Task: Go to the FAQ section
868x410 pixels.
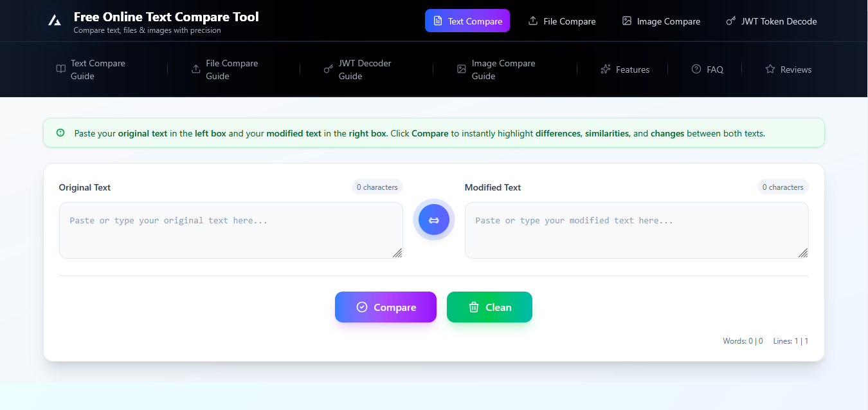Action: pyautogui.click(x=707, y=70)
